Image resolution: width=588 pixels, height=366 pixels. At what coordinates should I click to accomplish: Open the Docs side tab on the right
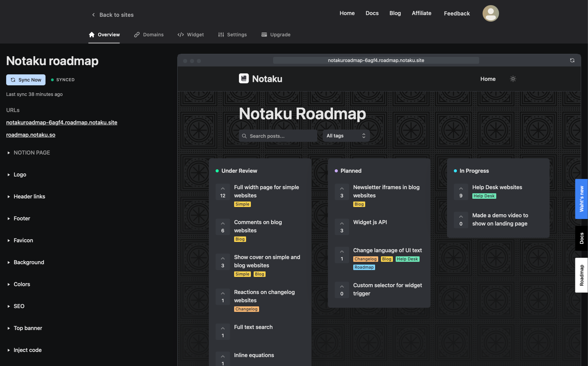pos(582,237)
